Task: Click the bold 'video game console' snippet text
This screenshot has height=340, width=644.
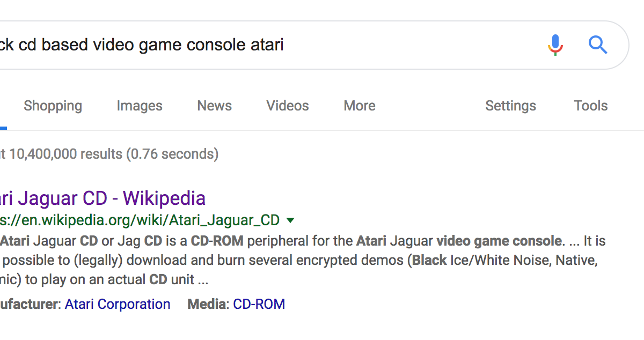Action: pos(499,241)
